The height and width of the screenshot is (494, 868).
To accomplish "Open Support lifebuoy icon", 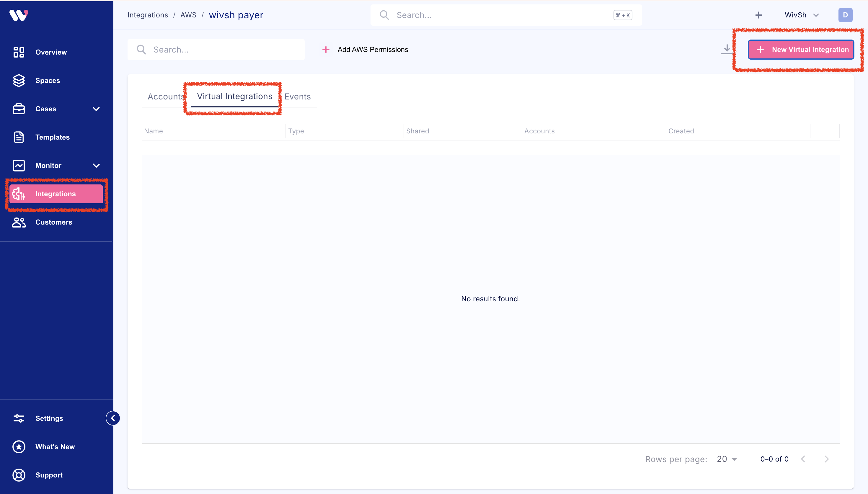I will point(19,475).
